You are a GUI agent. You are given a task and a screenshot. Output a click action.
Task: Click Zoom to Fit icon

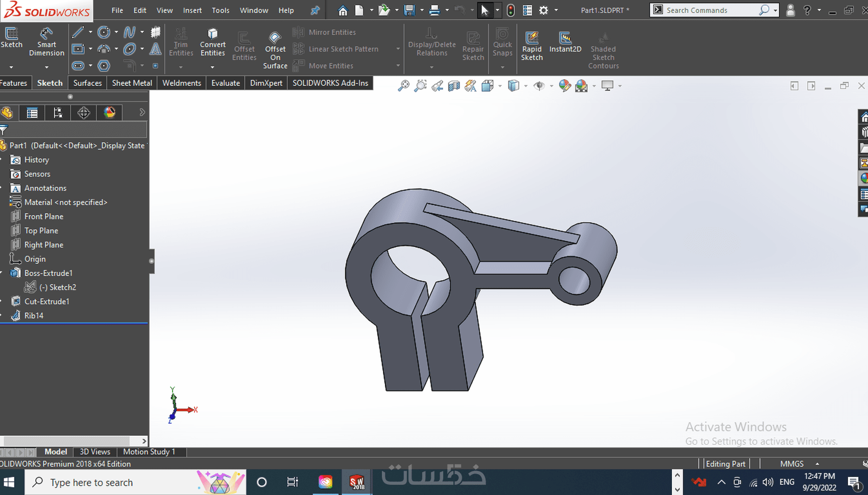[403, 86]
